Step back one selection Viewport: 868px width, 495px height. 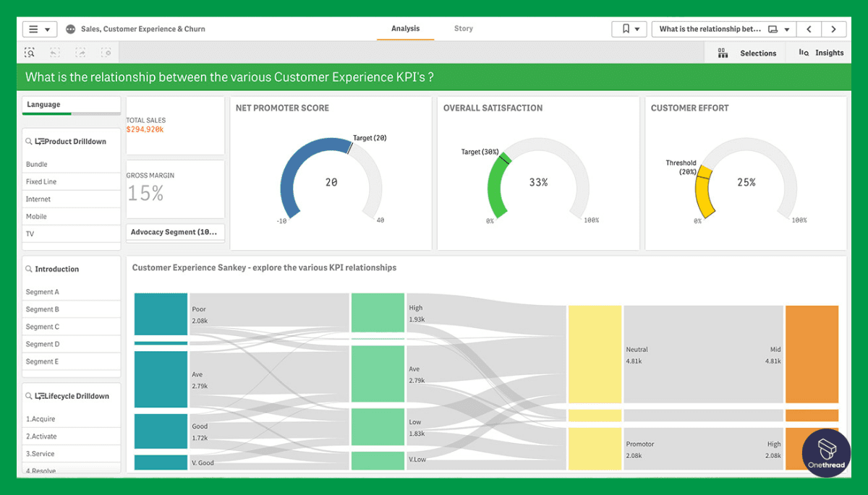pos(55,53)
